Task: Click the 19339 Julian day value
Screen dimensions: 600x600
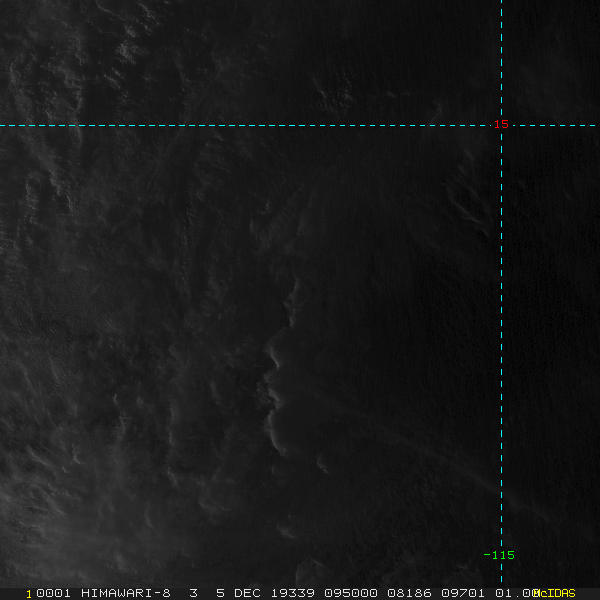Action: [291, 593]
